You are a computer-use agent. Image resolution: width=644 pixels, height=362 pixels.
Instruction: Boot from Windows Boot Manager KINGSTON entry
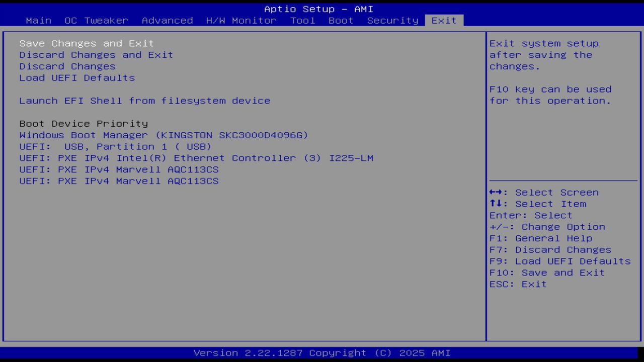coord(164,135)
